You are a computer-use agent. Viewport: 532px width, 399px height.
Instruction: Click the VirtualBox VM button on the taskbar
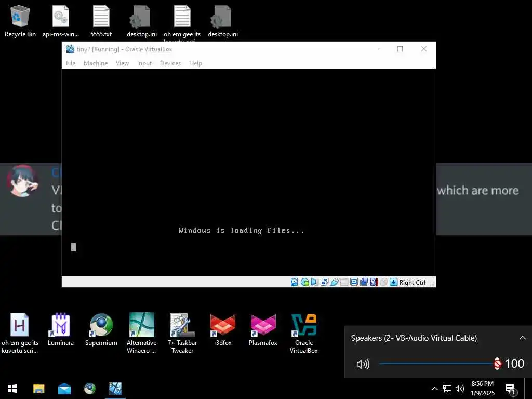tap(115, 389)
